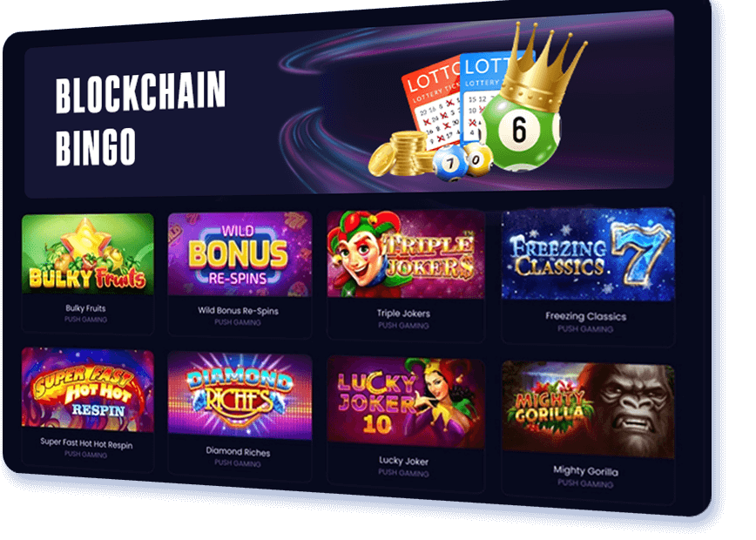The height and width of the screenshot is (540, 756).
Task: Open Super Fast Hot Hot Respin thumbnail
Action: 88,389
